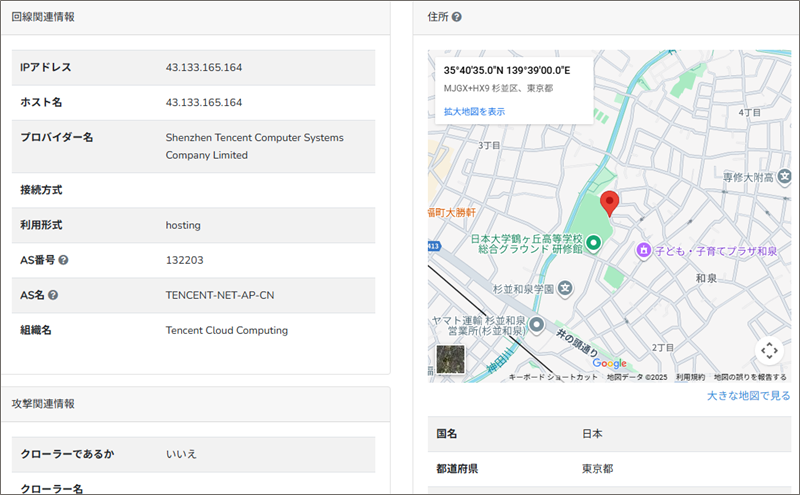Open the 大きな地図で見る link
This screenshot has height=495, width=800.
point(748,396)
